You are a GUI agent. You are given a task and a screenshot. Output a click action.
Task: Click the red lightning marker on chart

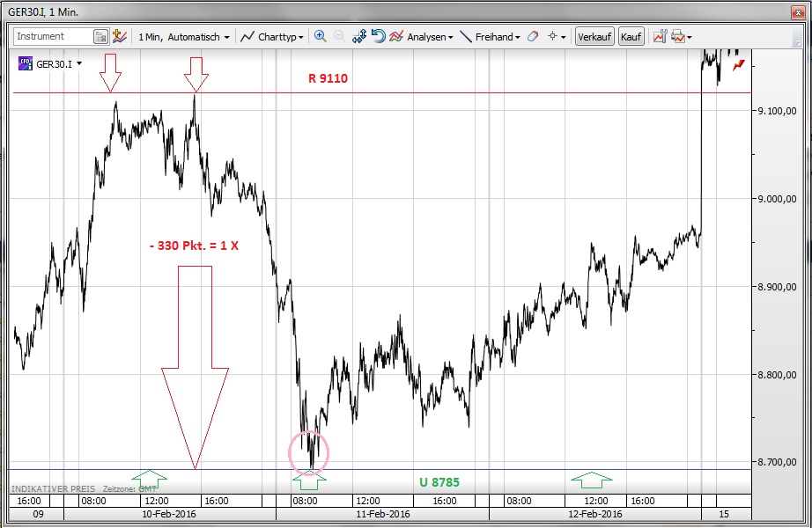tap(739, 64)
